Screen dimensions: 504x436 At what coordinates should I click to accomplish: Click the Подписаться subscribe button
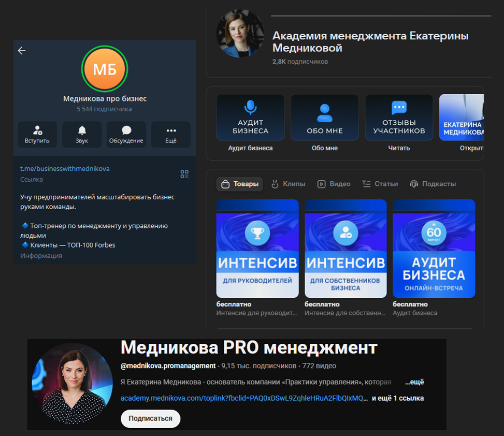point(150,418)
